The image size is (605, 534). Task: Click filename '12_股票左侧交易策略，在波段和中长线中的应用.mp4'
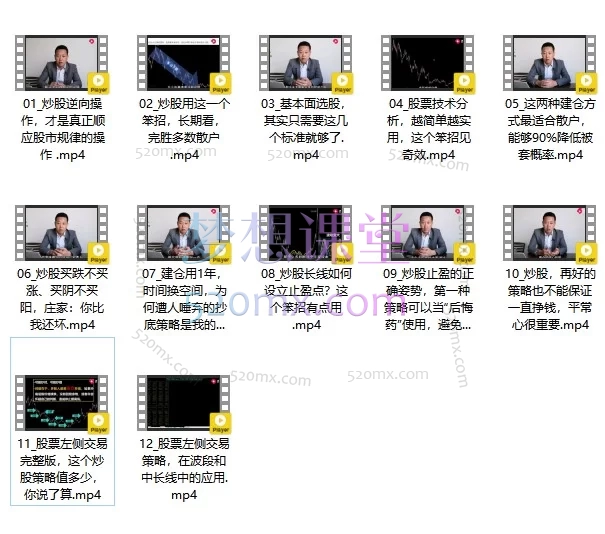184,469
